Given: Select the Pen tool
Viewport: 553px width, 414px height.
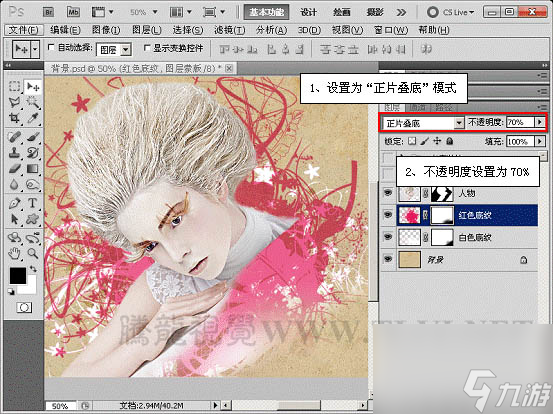Looking at the screenshot, I should tap(14, 203).
